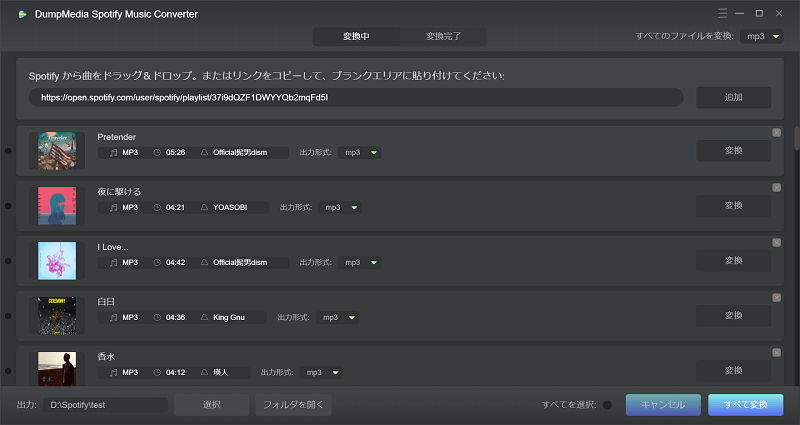Open output format dropdown for I Love...
This screenshot has height=425, width=800.
pyautogui.click(x=360, y=262)
